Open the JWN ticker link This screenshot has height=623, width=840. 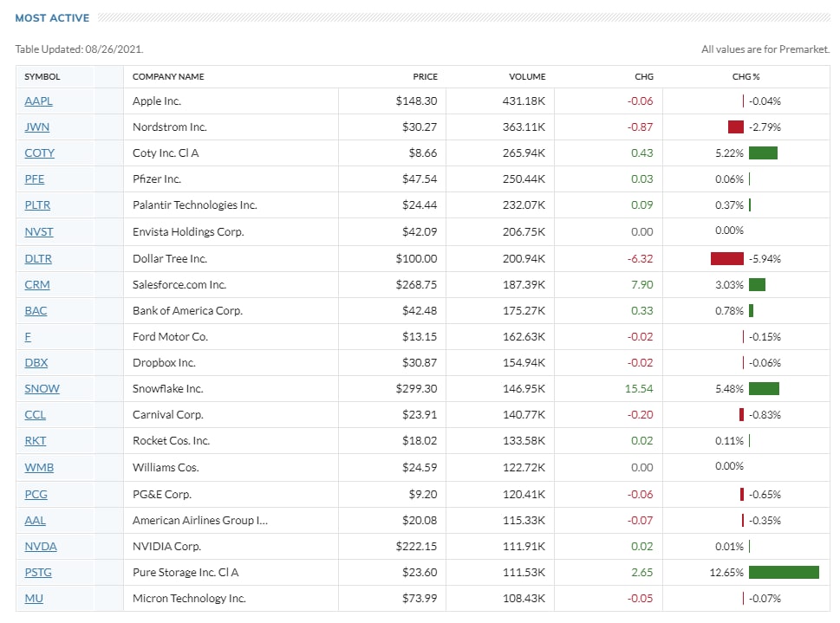37,127
